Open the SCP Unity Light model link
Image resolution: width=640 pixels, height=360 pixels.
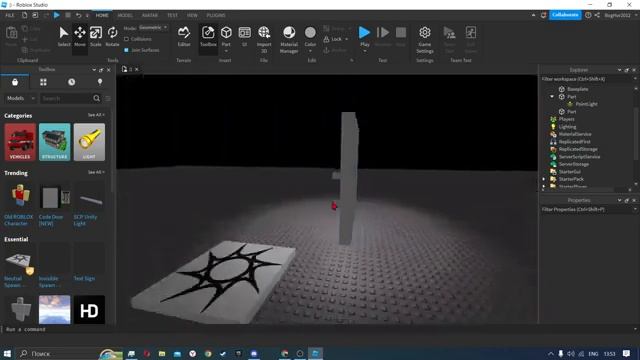(85, 220)
